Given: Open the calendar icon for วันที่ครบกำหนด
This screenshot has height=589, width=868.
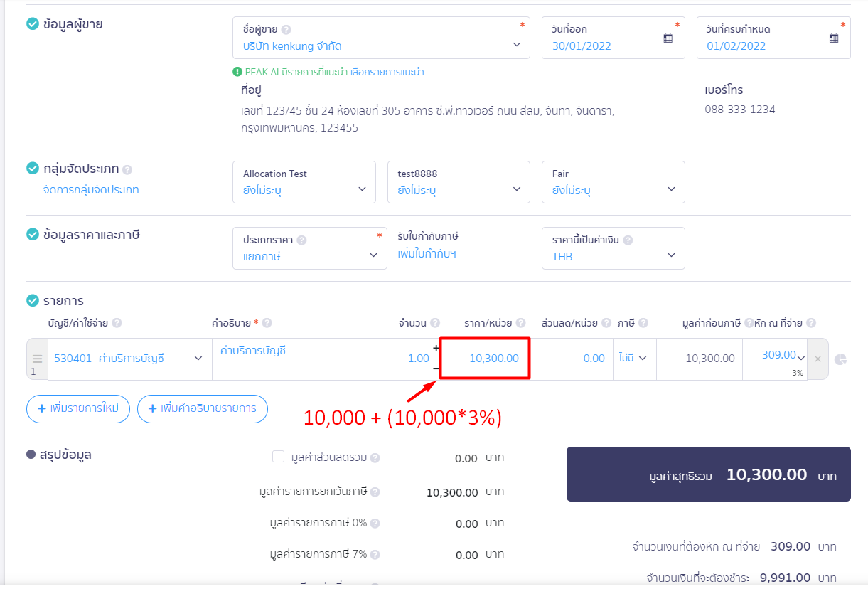Looking at the screenshot, I should pyautogui.click(x=834, y=38).
